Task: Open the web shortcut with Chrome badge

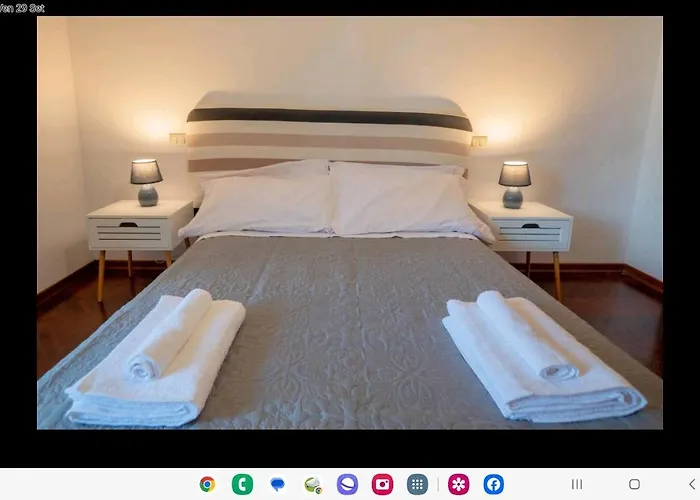Action: 313,484
